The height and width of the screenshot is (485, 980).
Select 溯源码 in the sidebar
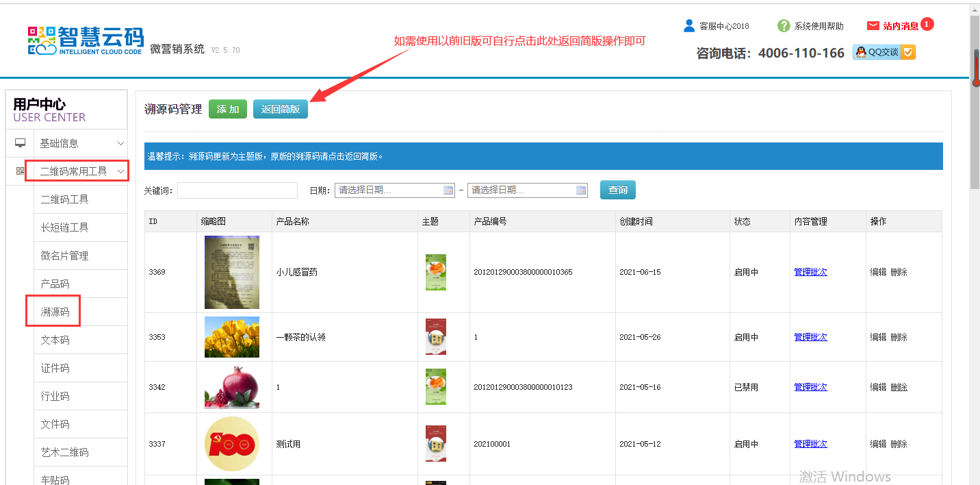[55, 312]
